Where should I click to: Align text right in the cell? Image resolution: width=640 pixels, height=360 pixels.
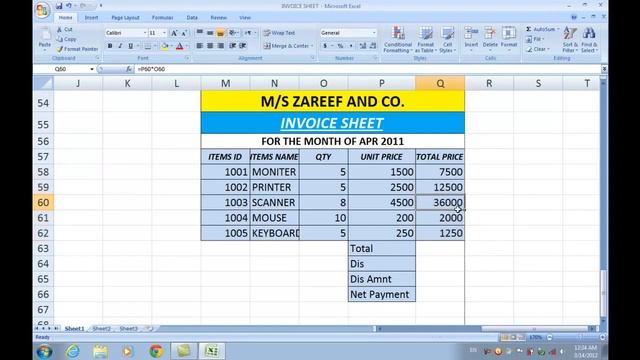pos(220,46)
